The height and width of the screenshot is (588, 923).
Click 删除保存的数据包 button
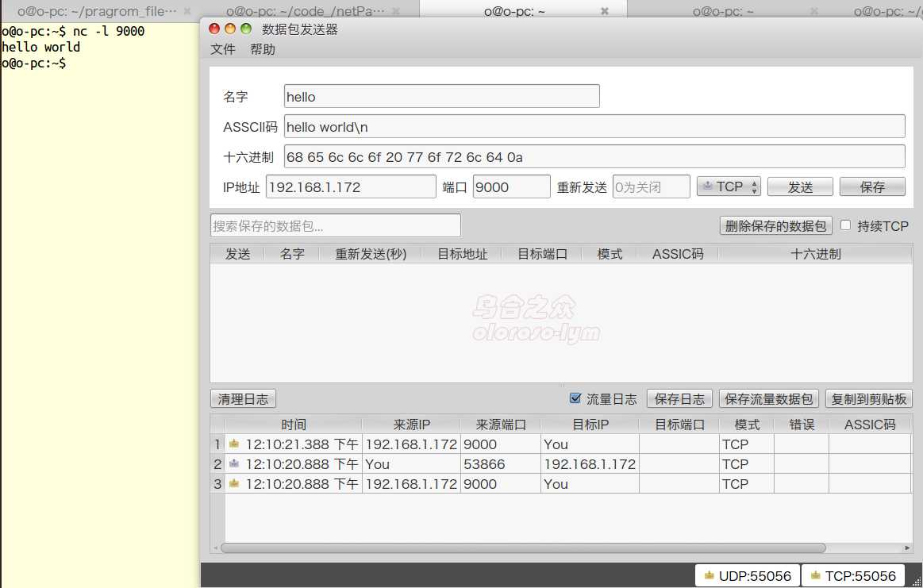pyautogui.click(x=775, y=226)
